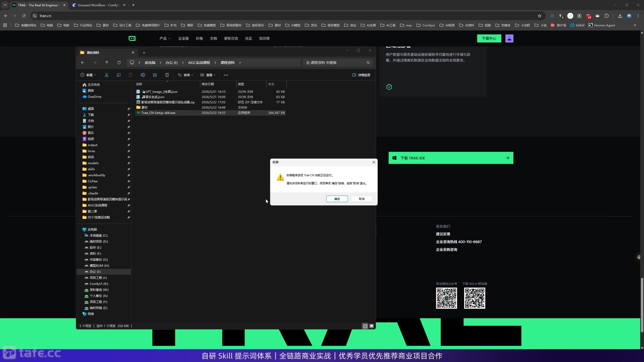
Task: Open 企业版 in Trae navigation
Action: point(183,38)
